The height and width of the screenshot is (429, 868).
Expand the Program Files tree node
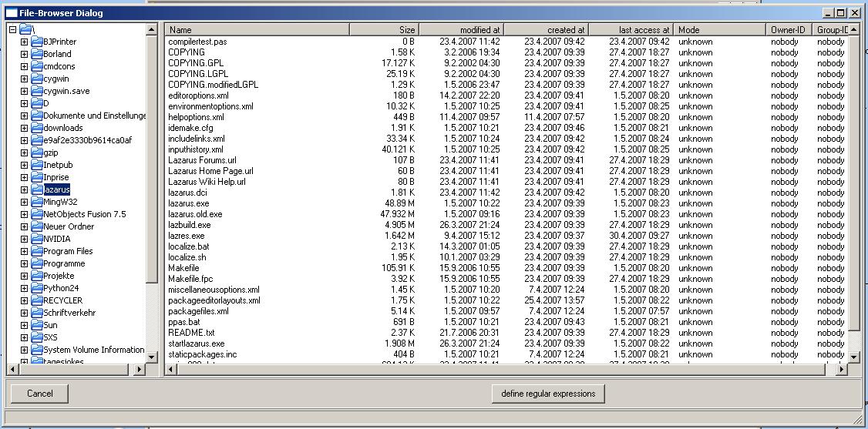coord(25,251)
